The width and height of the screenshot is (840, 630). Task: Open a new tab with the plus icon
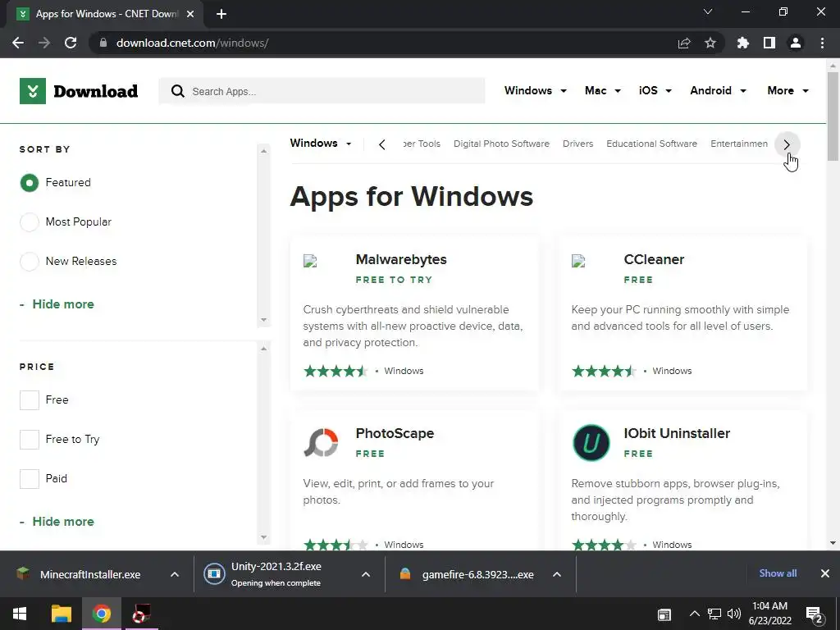221,14
